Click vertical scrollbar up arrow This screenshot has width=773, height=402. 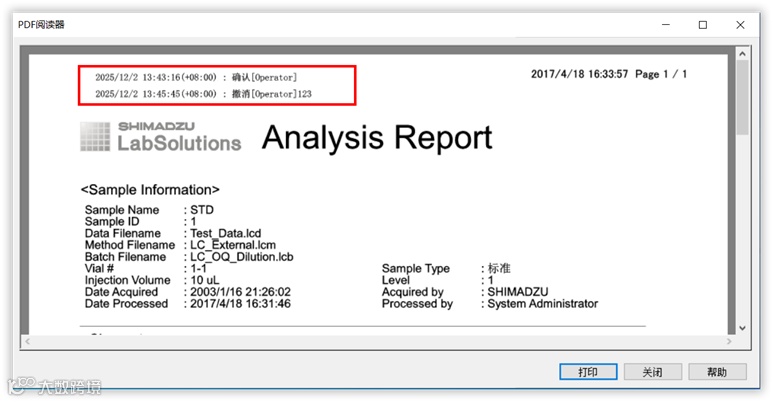742,54
